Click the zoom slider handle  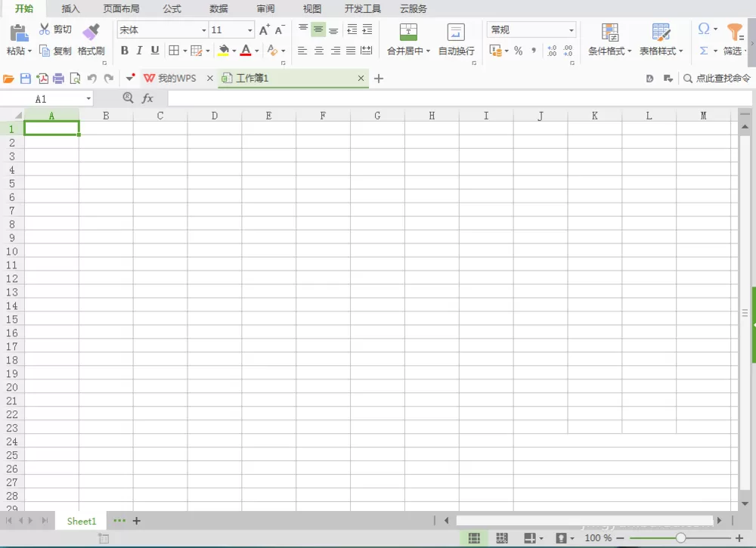[x=680, y=538]
